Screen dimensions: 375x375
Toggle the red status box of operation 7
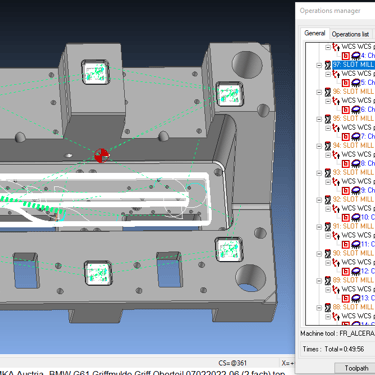tap(346, 137)
